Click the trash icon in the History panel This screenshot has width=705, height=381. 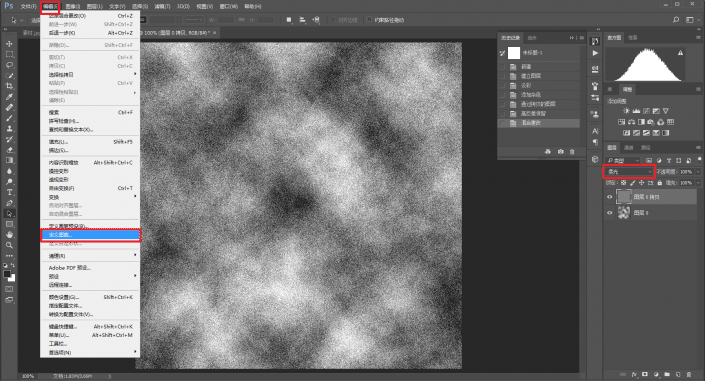coord(572,152)
